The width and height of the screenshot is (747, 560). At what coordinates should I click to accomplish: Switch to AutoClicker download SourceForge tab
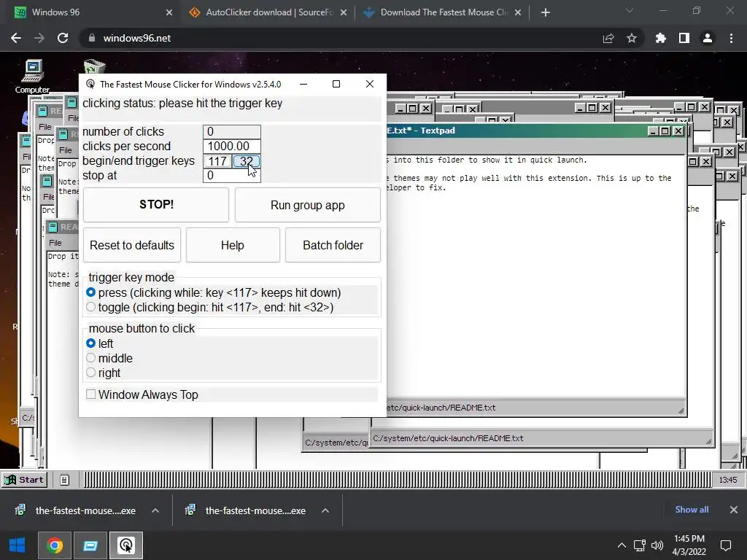[x=267, y=12]
